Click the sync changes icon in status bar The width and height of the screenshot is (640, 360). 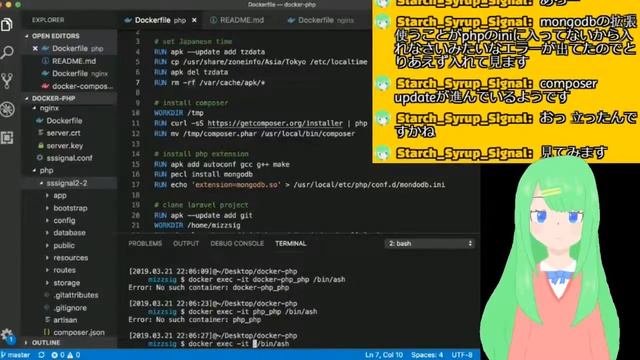pos(41,355)
